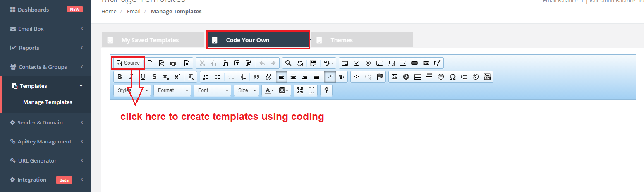Pick a text color
This screenshot has width=644, height=192.
coord(270,90)
